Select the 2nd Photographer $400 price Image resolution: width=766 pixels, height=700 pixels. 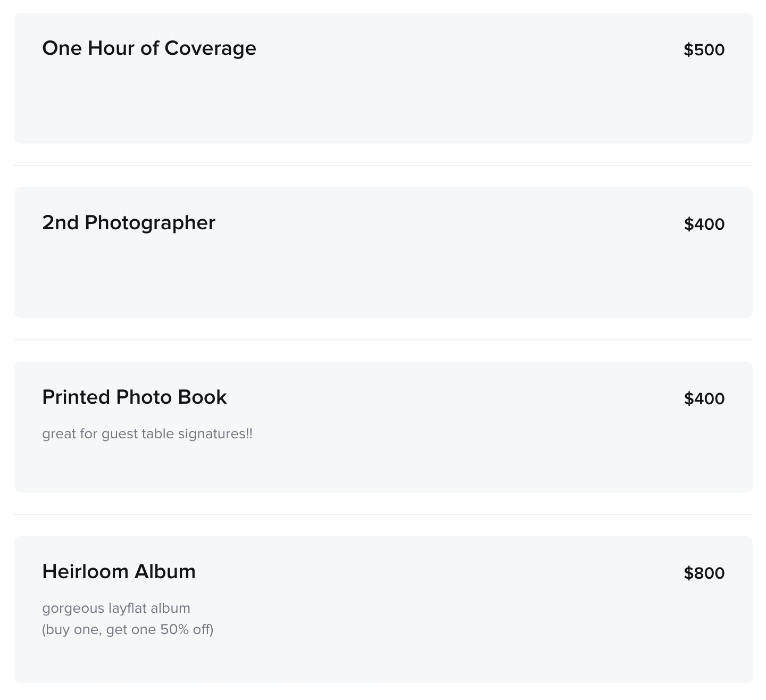pos(704,224)
